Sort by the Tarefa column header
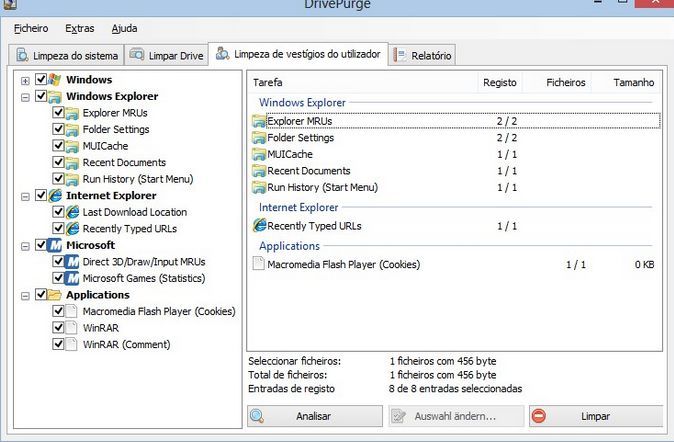 point(362,83)
